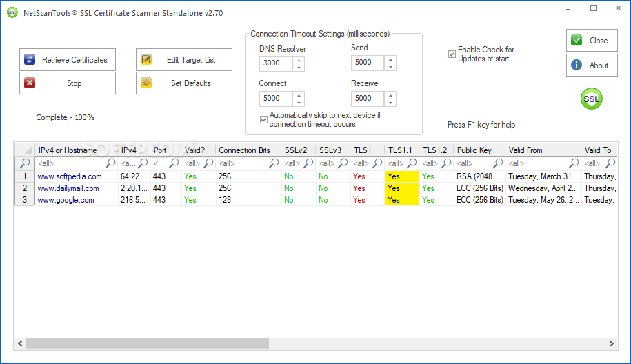Open the TLS1.1 filter search icon

[412, 163]
